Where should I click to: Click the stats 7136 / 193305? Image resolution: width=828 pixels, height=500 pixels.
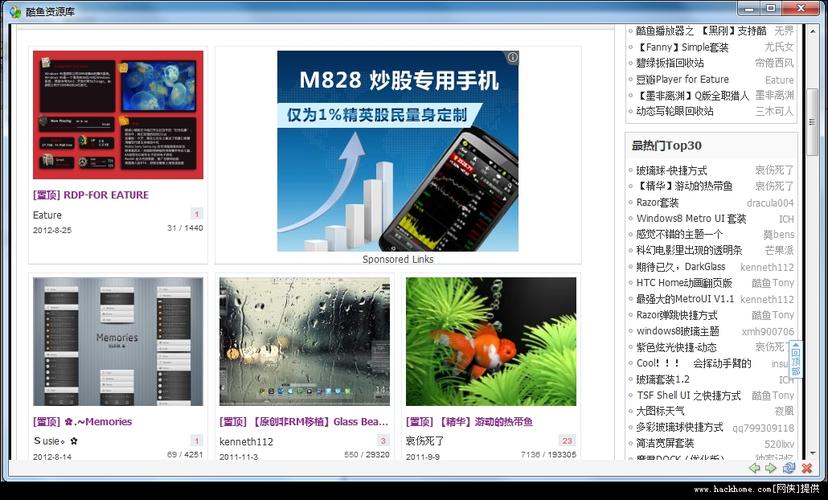549,455
